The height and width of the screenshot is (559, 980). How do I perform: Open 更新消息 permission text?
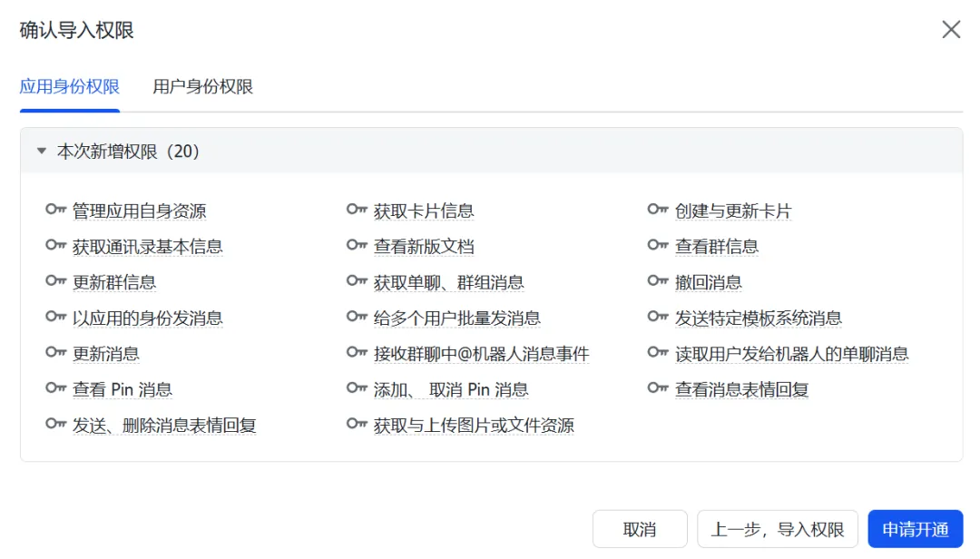[105, 353]
